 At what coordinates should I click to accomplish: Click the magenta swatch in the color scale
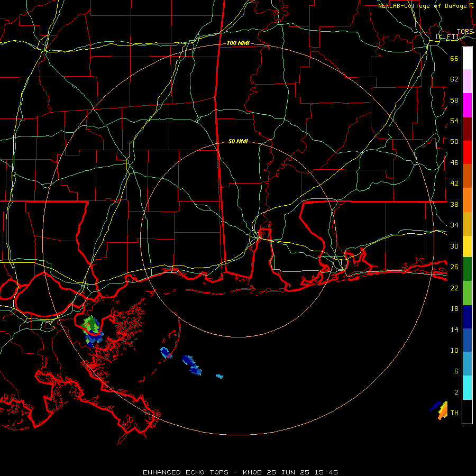tap(467, 105)
